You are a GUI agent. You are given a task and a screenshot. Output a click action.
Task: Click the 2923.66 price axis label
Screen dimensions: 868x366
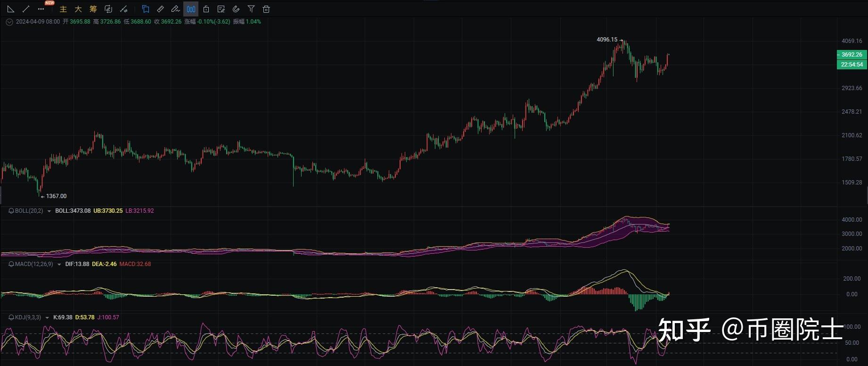point(852,88)
